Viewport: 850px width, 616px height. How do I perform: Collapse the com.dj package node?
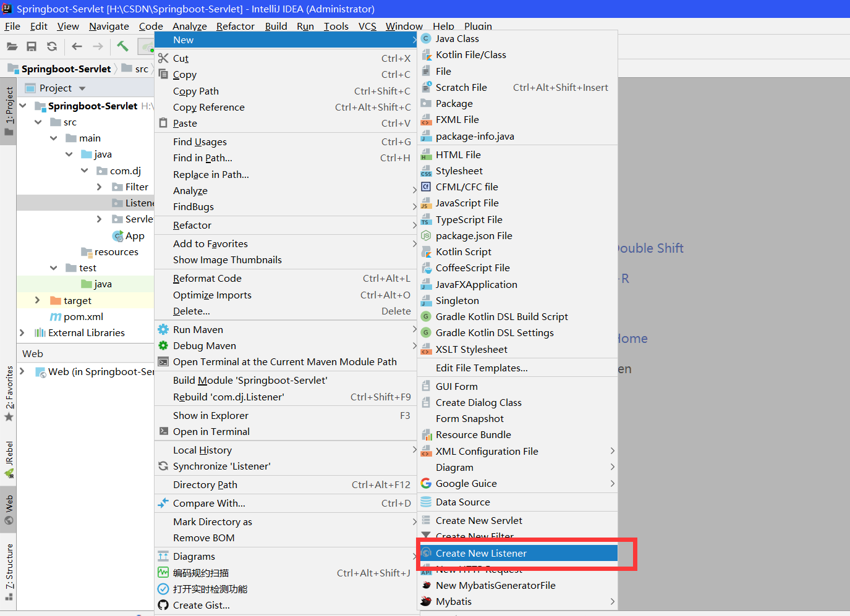tap(85, 171)
